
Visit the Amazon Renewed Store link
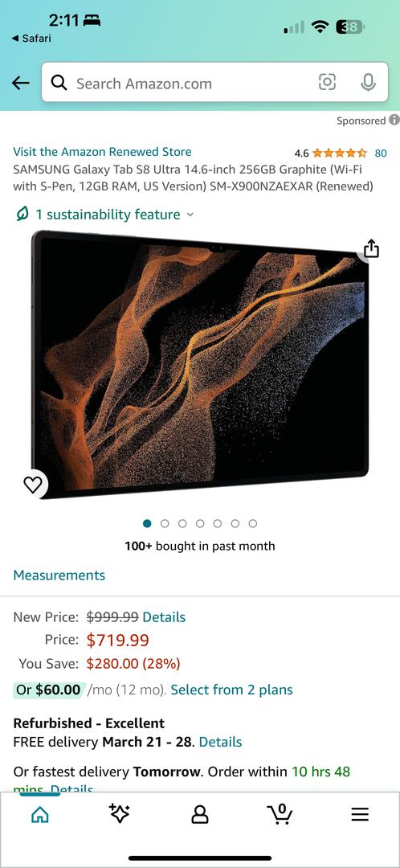click(102, 152)
